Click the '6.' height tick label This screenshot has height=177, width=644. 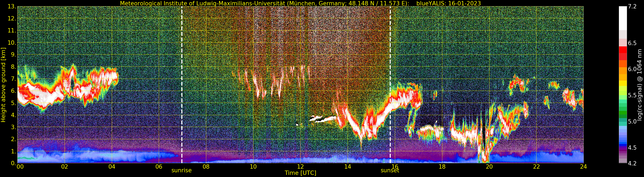[14, 91]
